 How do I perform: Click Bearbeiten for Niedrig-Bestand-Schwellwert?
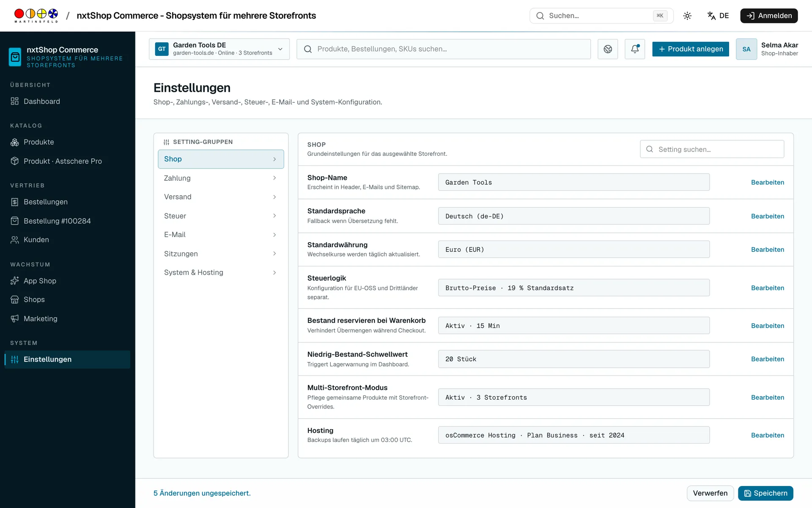pyautogui.click(x=767, y=359)
